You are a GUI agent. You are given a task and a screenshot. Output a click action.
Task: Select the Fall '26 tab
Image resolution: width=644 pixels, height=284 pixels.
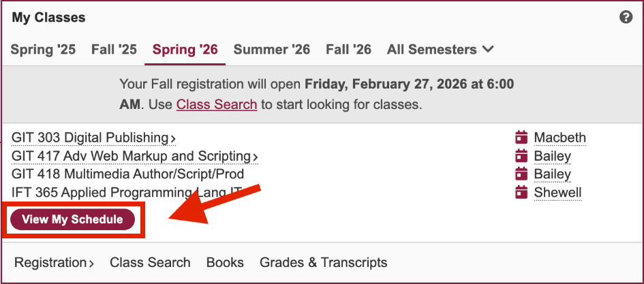[348, 50]
